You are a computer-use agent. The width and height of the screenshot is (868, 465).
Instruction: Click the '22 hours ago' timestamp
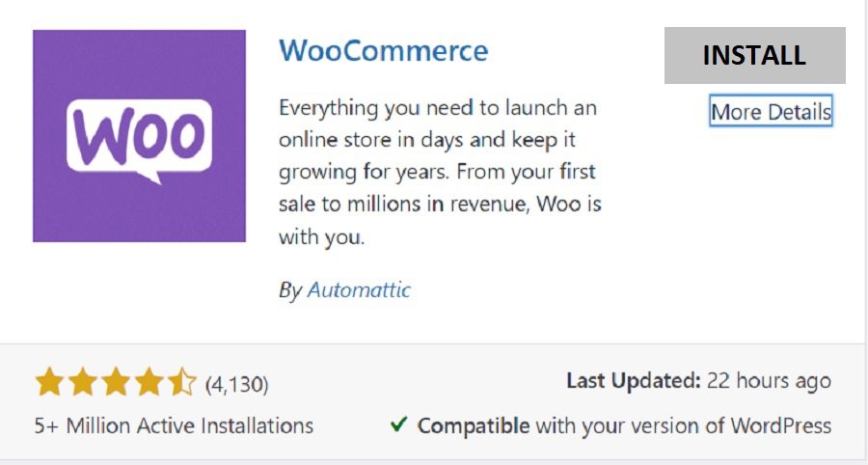coord(769,381)
